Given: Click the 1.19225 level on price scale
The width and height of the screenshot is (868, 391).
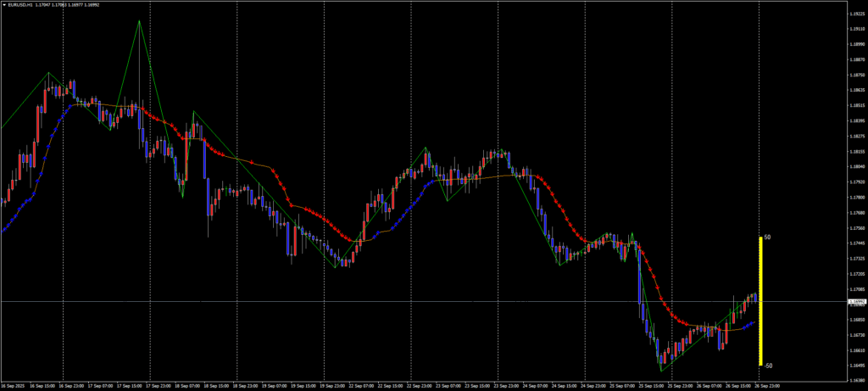Looking at the screenshot, I should (856, 13).
